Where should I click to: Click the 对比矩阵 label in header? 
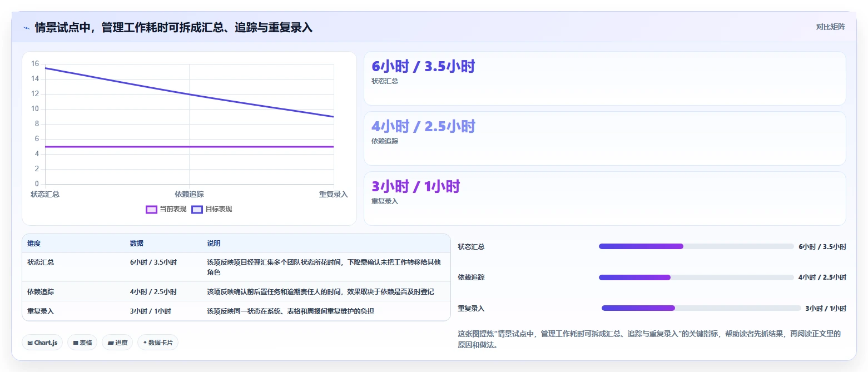[x=830, y=27]
